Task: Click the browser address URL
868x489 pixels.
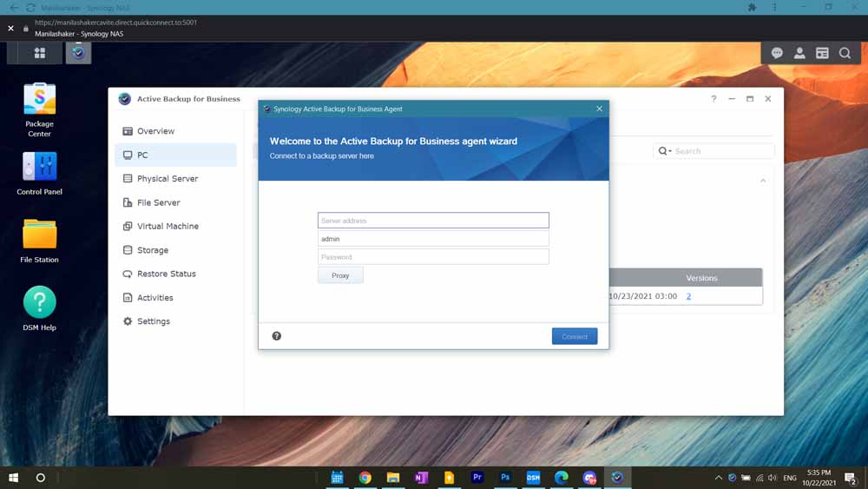Action: point(115,23)
